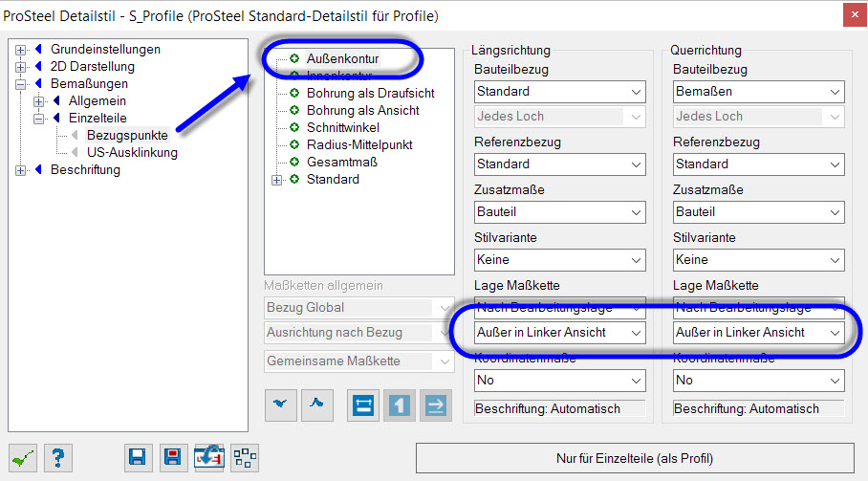Click the blue triangle icon beside Grundeinstellungen
Image resolution: width=868 pixels, height=481 pixels.
[39, 50]
